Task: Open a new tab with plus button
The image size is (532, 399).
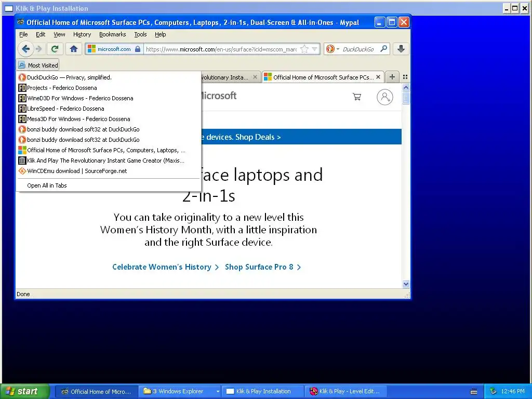Action: [x=392, y=77]
